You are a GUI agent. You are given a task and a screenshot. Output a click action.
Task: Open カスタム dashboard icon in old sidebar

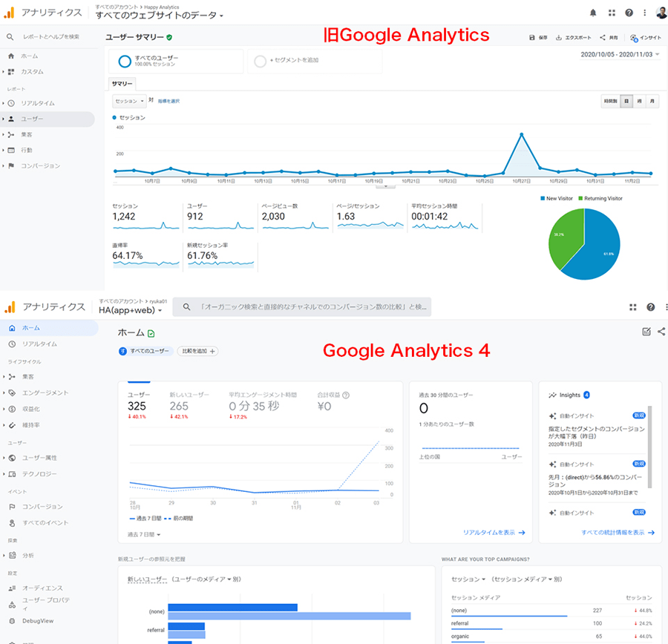[x=11, y=71]
